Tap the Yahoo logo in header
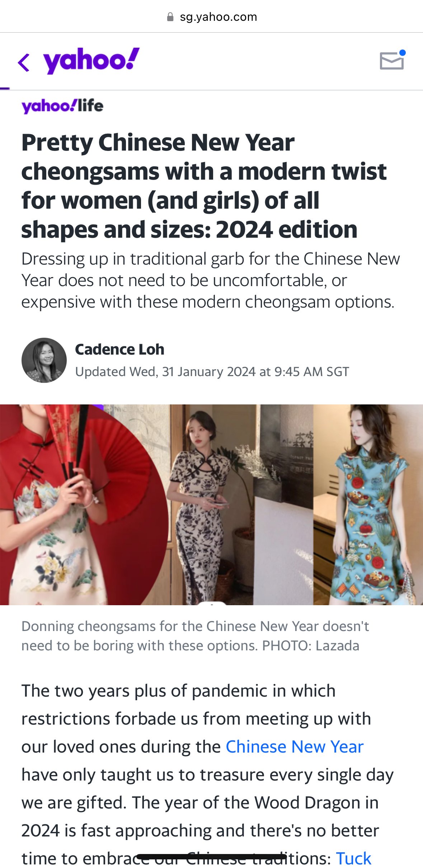423x868 pixels. tap(91, 60)
